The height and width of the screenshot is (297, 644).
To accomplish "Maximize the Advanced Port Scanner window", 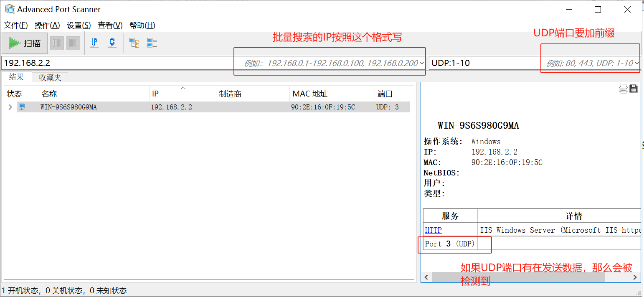I will [598, 9].
